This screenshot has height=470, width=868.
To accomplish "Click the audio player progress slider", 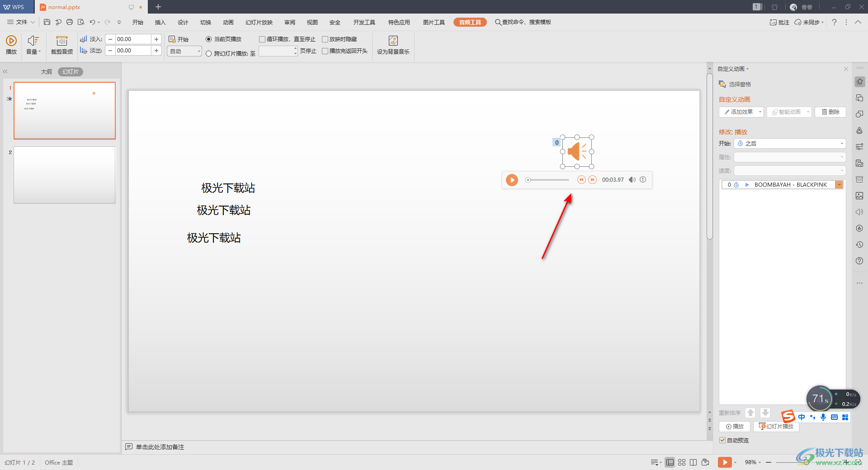I will pos(547,180).
